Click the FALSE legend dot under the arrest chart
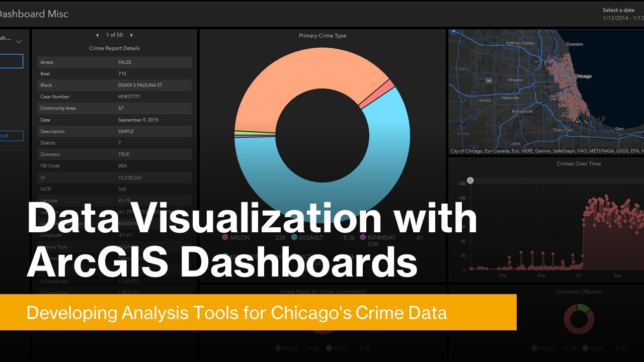Image resolution: width=644 pixels, height=362 pixels. pos(277,348)
